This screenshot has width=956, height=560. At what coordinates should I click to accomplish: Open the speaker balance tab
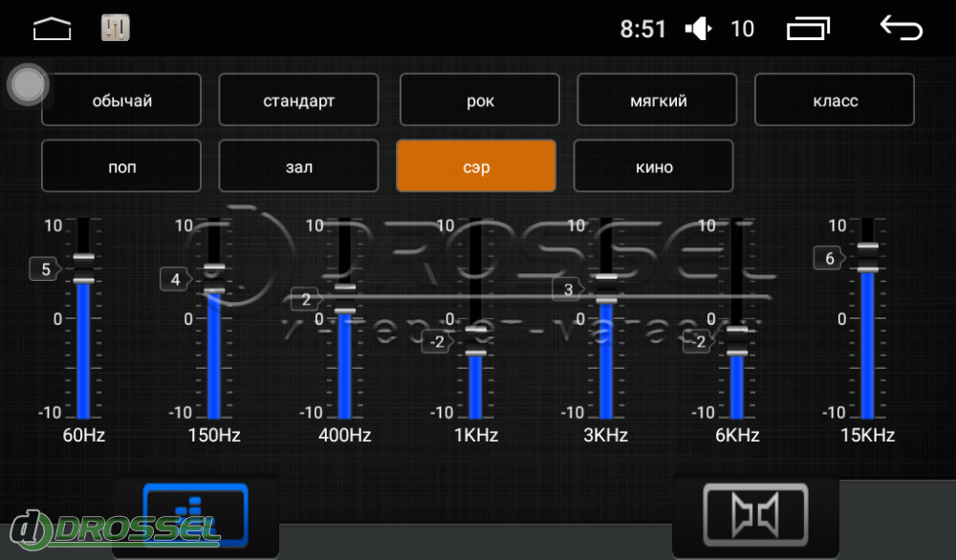click(x=755, y=513)
